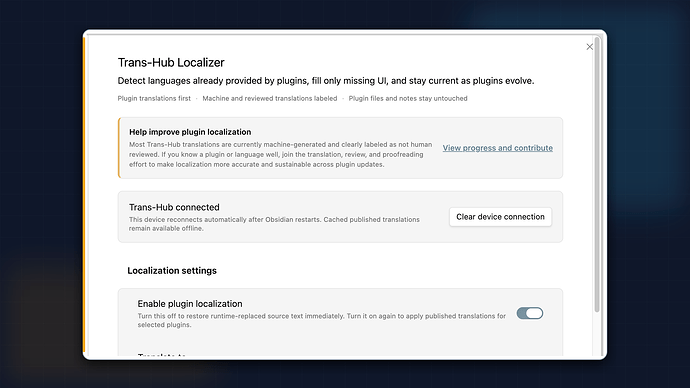Click Plugin translations first text
The width and height of the screenshot is (690, 388).
point(154,99)
